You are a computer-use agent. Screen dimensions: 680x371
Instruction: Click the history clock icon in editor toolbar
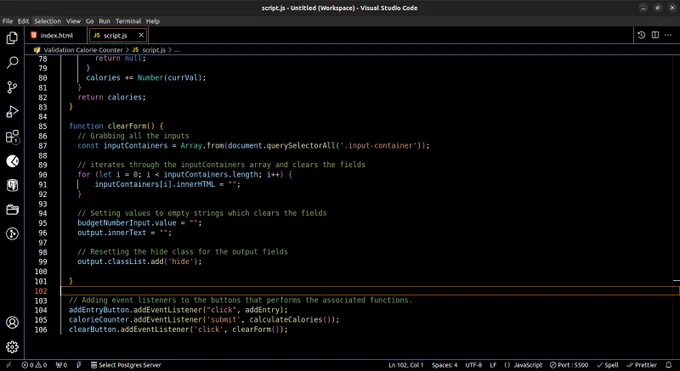coord(641,35)
